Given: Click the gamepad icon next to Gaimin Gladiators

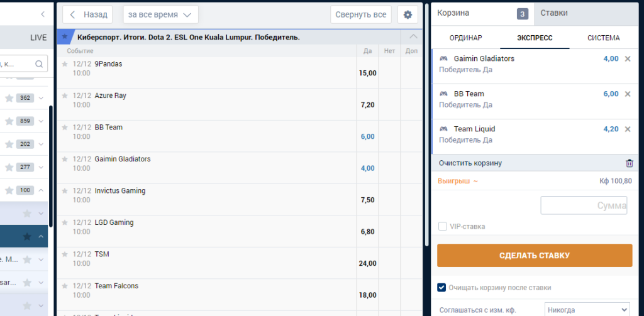Looking at the screenshot, I should 443,58.
